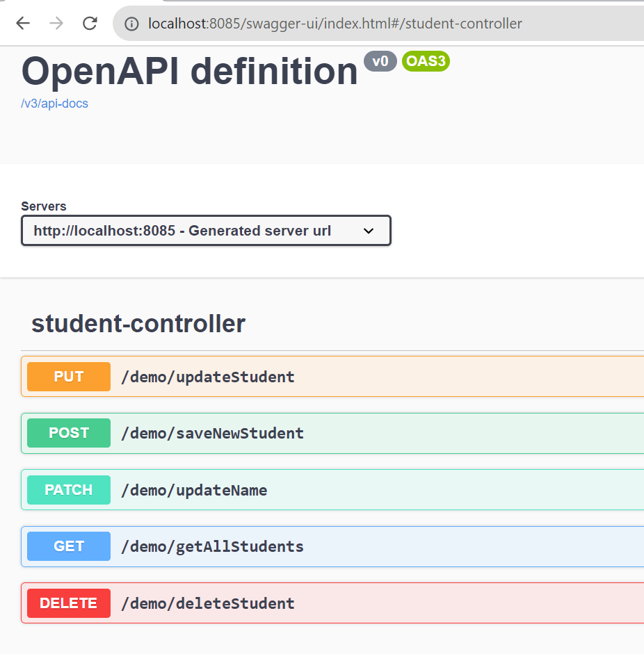Screen dimensions: 644x654
Task: Click the browser forward arrow
Action: (56, 24)
